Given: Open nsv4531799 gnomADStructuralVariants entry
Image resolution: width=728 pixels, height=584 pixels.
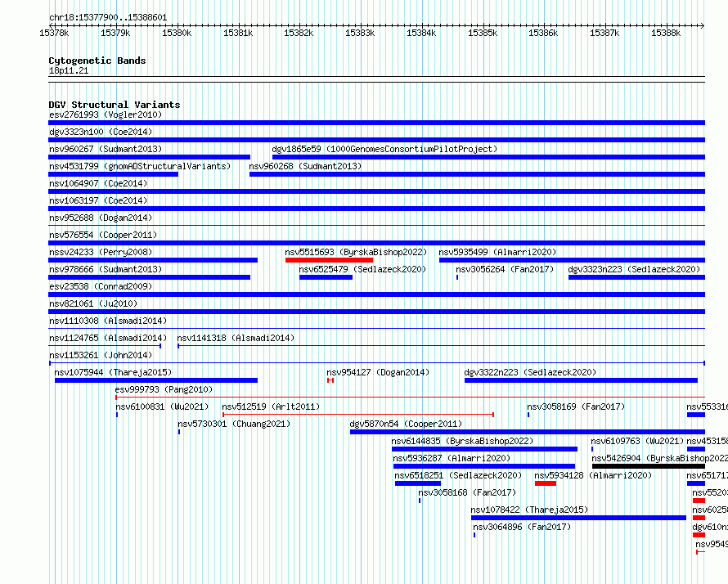Looking at the screenshot, I should (x=140, y=166).
